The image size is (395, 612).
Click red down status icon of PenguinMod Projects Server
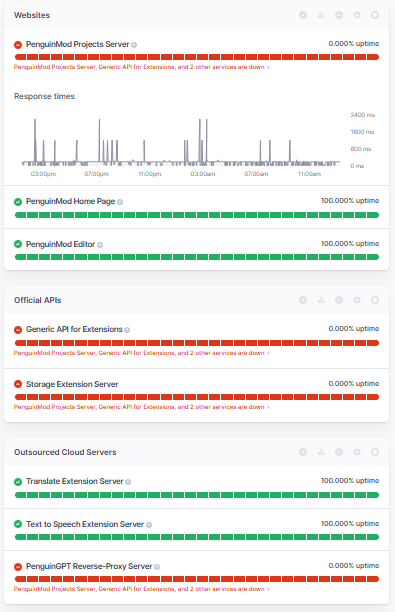[18, 44]
